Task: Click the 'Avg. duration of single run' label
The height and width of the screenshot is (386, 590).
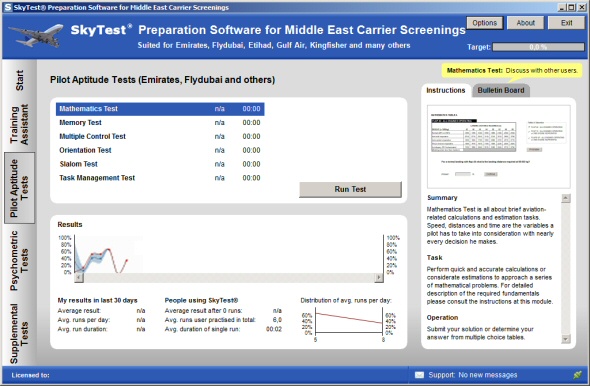Action: [202, 329]
